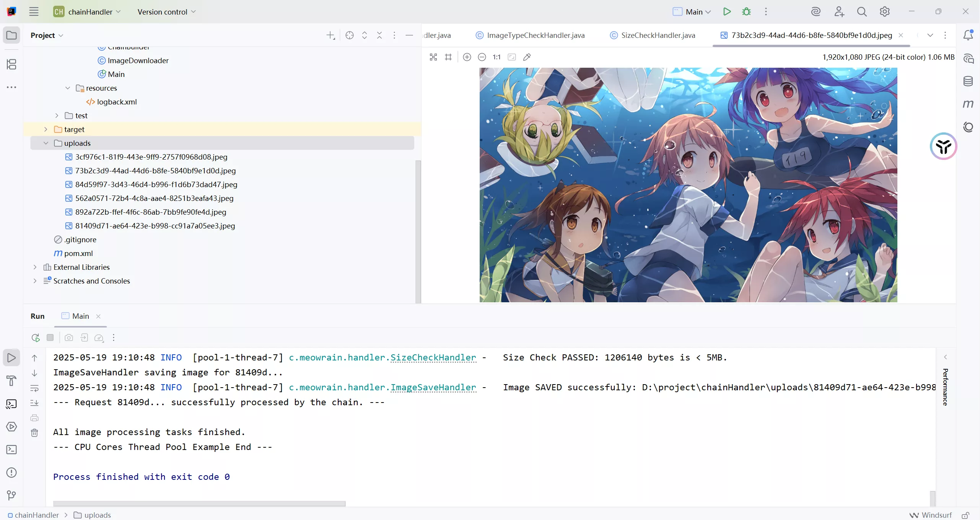The height and width of the screenshot is (520, 980).
Task: Click the console horizontal scrollbar
Action: click(199, 504)
